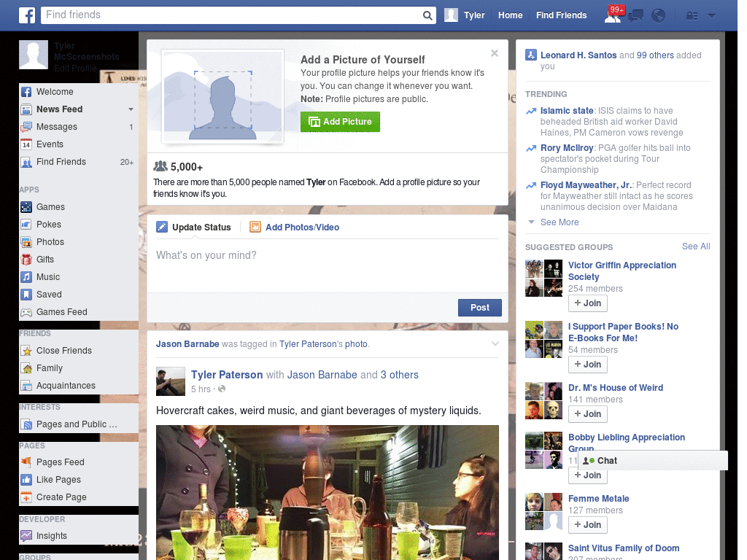Click the Insights chart icon

[26, 536]
